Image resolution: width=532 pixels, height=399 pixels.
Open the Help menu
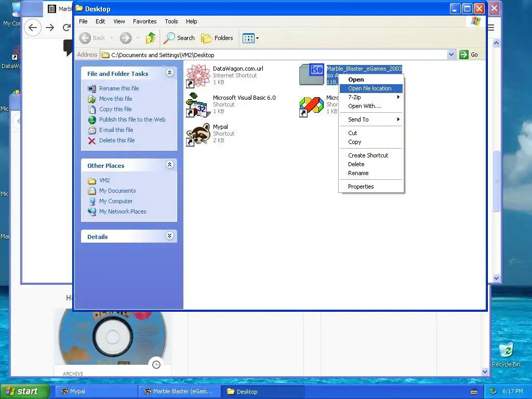tap(191, 21)
